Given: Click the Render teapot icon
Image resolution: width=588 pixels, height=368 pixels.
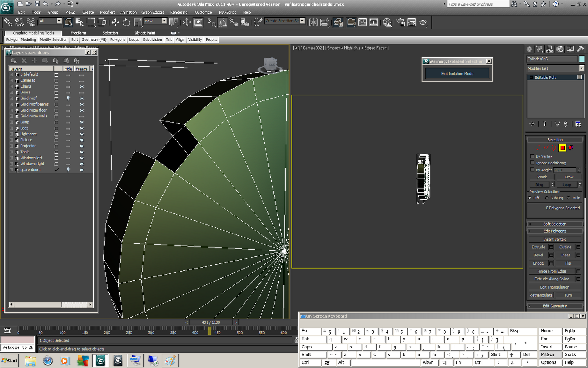Looking at the screenshot, I should (x=423, y=22).
